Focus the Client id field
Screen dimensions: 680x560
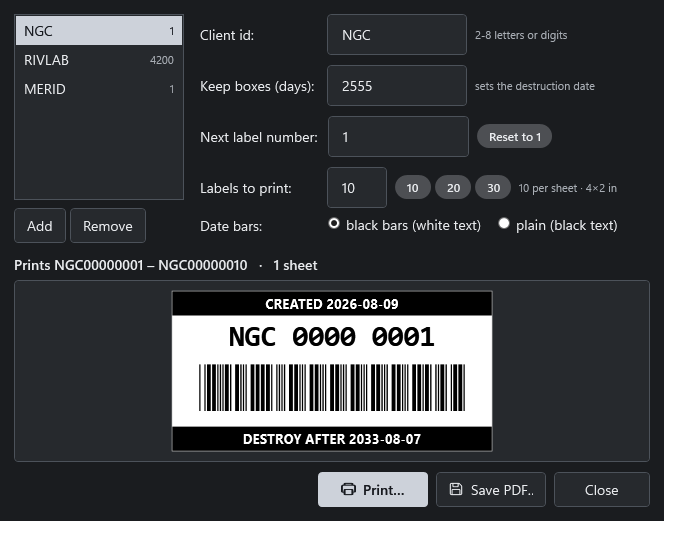[x=397, y=35]
